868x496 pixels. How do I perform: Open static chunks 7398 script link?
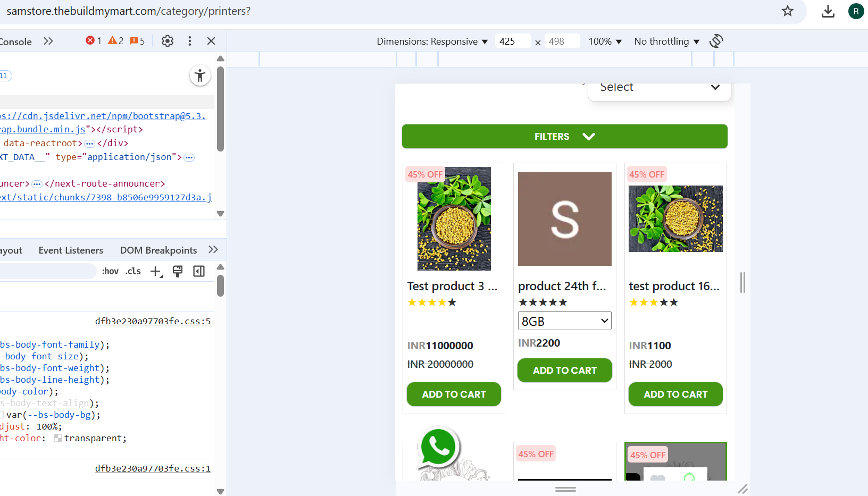coord(106,197)
